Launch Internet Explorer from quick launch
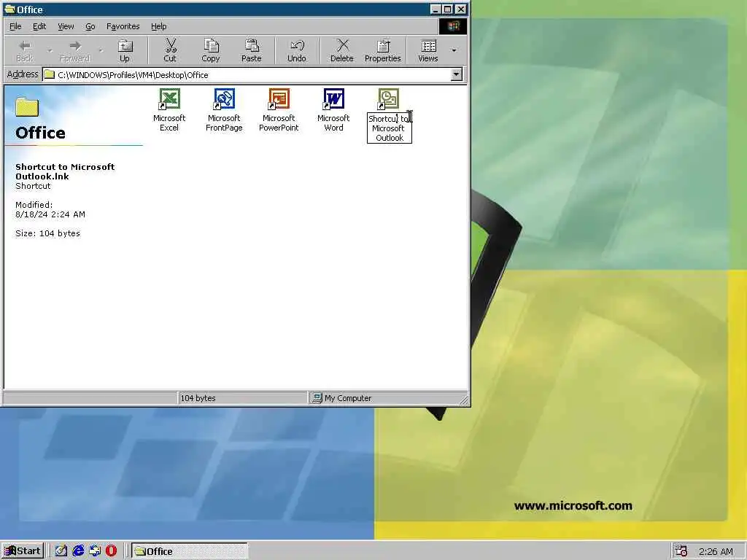 pos(78,551)
